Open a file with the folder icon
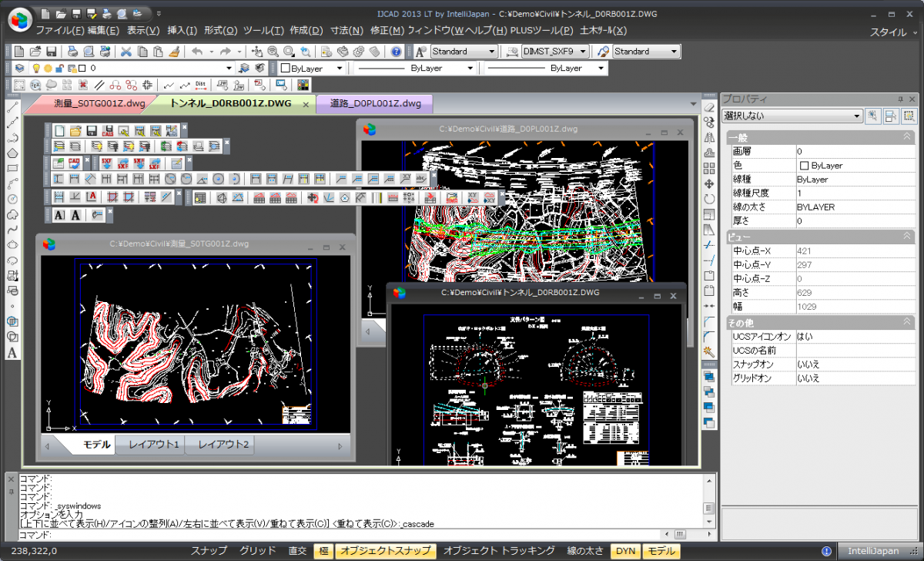The width and height of the screenshot is (924, 561). pyautogui.click(x=35, y=52)
